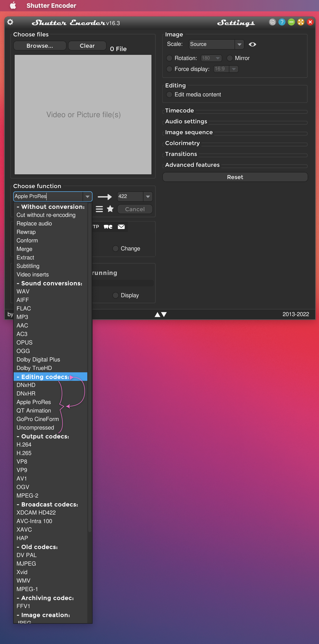Choose Cut without re-encoding

click(x=50, y=215)
